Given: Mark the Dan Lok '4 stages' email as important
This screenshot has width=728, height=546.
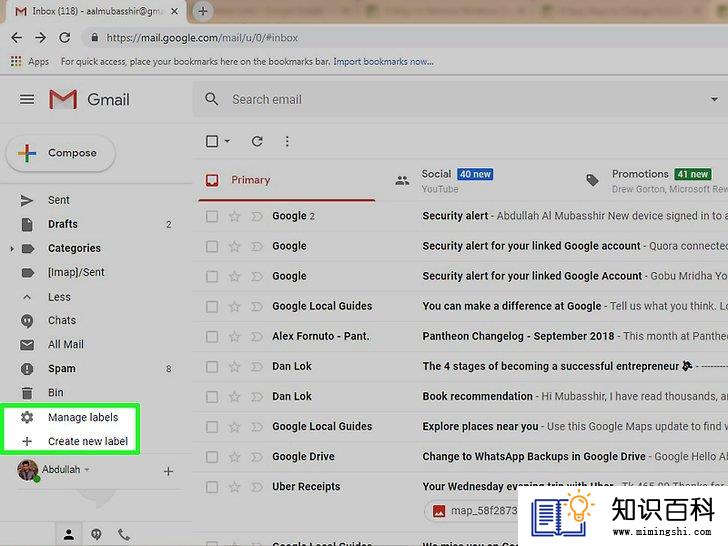Looking at the screenshot, I should click(x=257, y=367).
